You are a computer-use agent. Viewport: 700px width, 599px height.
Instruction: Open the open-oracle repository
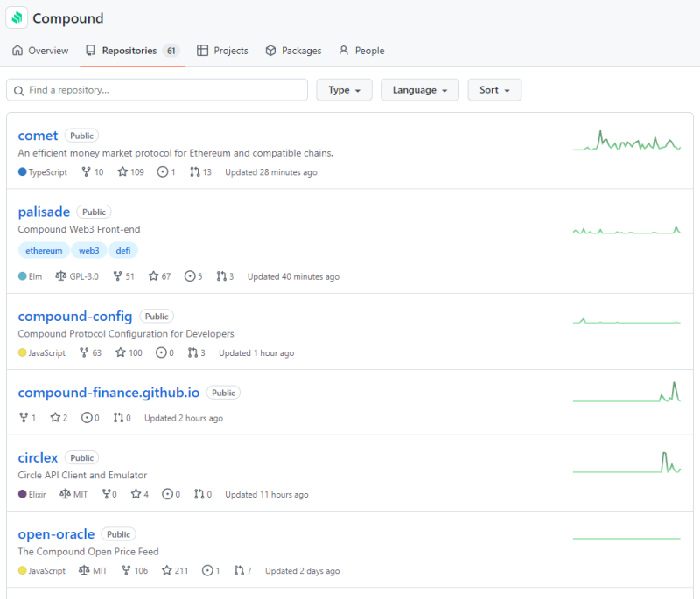pyautogui.click(x=56, y=534)
